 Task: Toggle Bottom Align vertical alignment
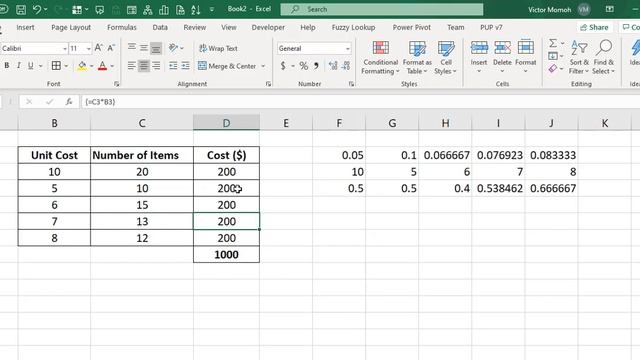point(156,48)
